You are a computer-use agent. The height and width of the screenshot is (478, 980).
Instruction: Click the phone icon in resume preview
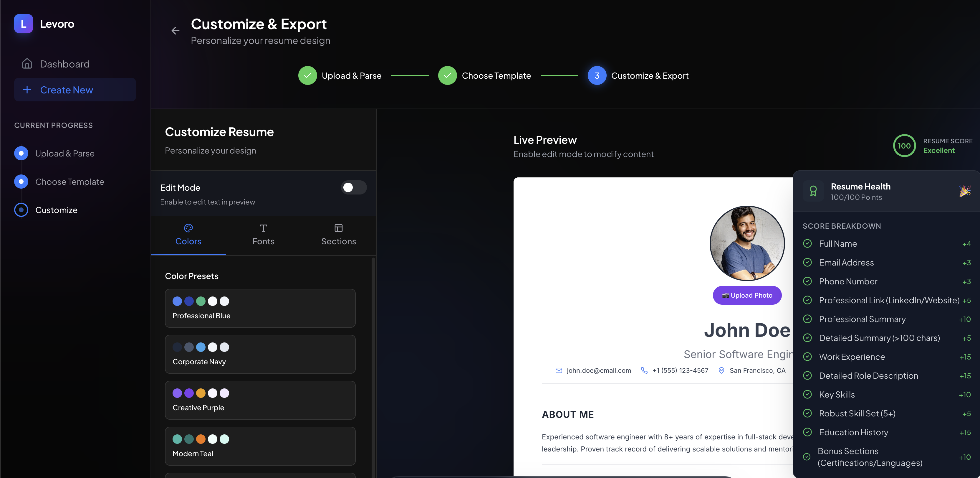coord(644,370)
